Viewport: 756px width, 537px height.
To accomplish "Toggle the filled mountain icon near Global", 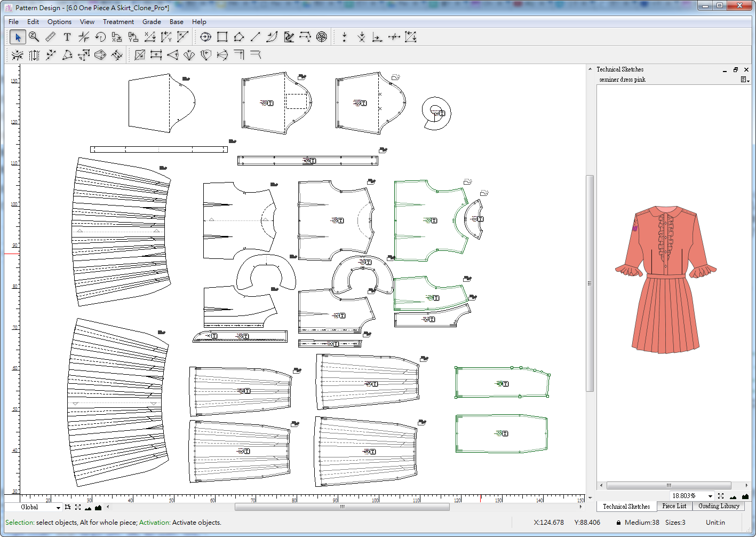I will 98,507.
